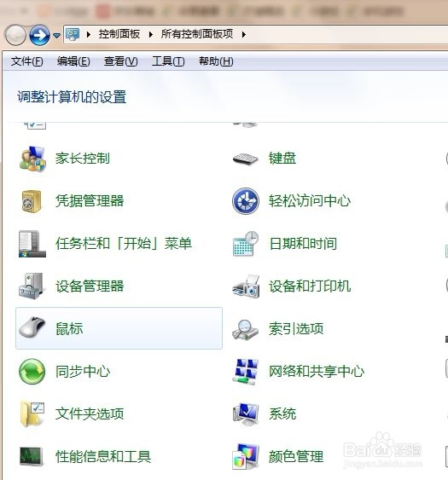Open the 颜色管理 link
Viewport: 448px width, 480px height.
tap(296, 456)
